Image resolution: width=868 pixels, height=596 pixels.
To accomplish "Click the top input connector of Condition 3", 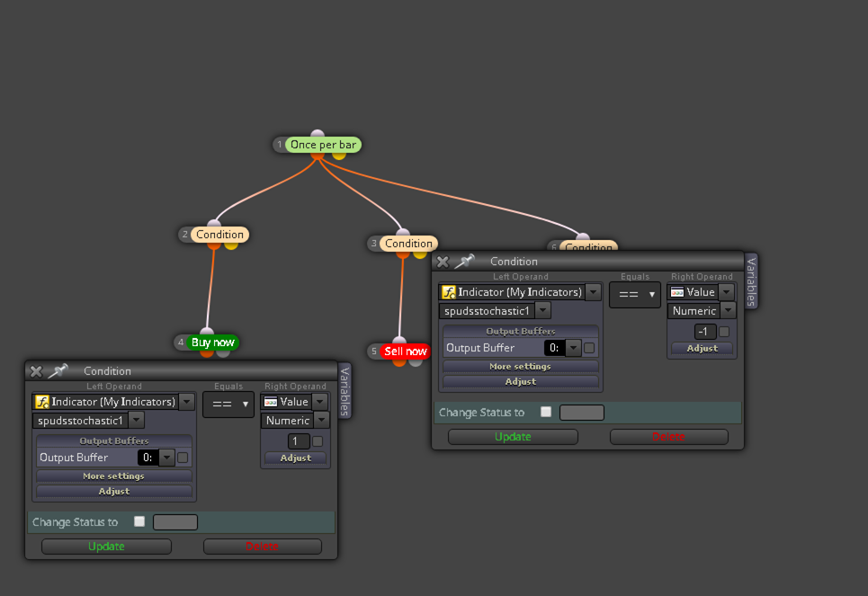I will click(x=403, y=233).
